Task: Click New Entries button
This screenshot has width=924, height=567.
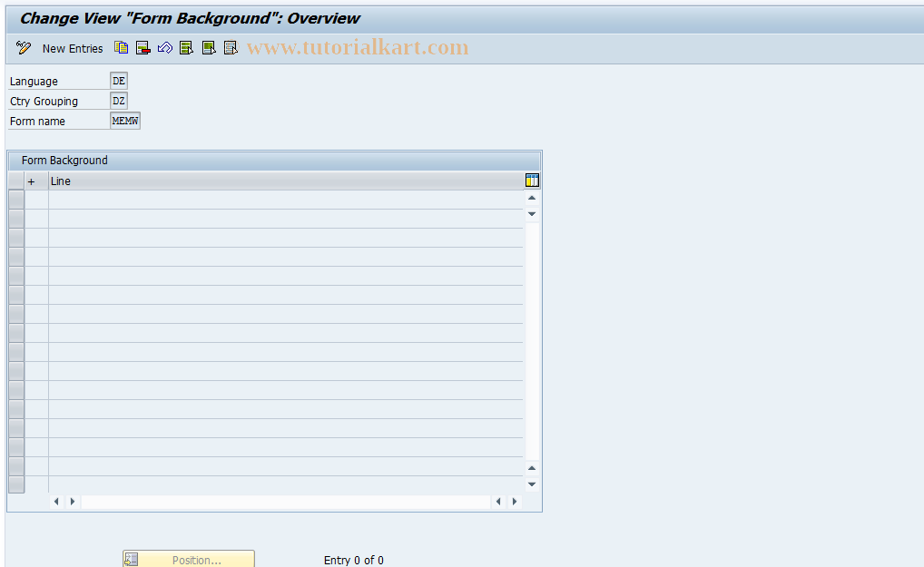Action: [73, 48]
